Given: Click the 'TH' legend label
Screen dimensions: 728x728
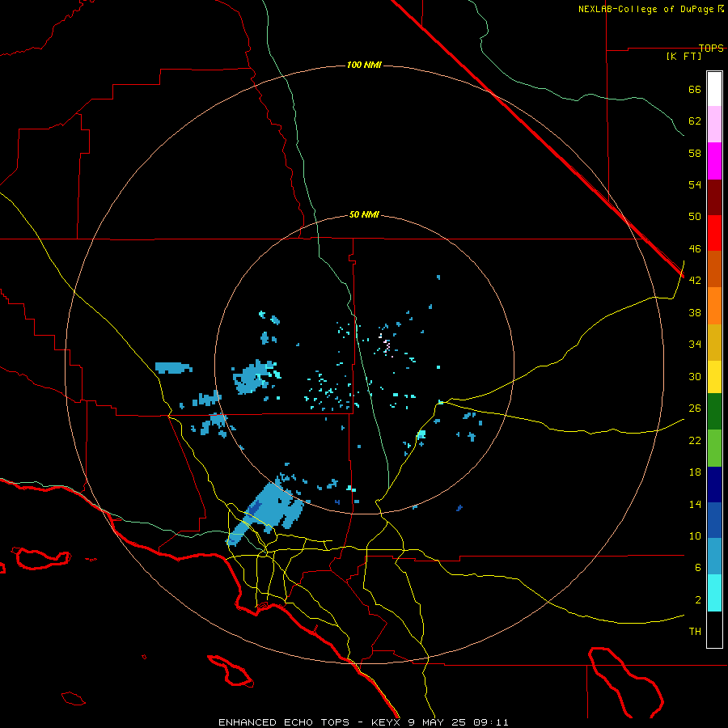Looking at the screenshot, I should click(695, 632).
